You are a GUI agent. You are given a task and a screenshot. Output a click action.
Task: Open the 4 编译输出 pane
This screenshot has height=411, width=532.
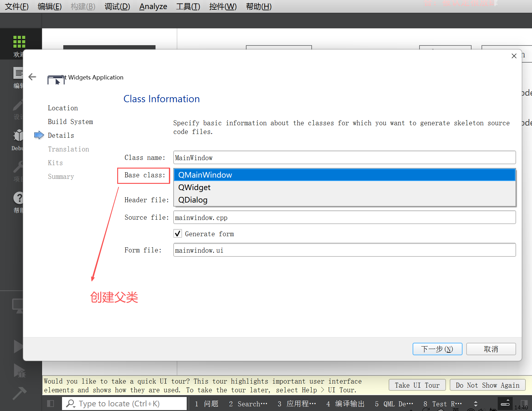click(x=345, y=404)
